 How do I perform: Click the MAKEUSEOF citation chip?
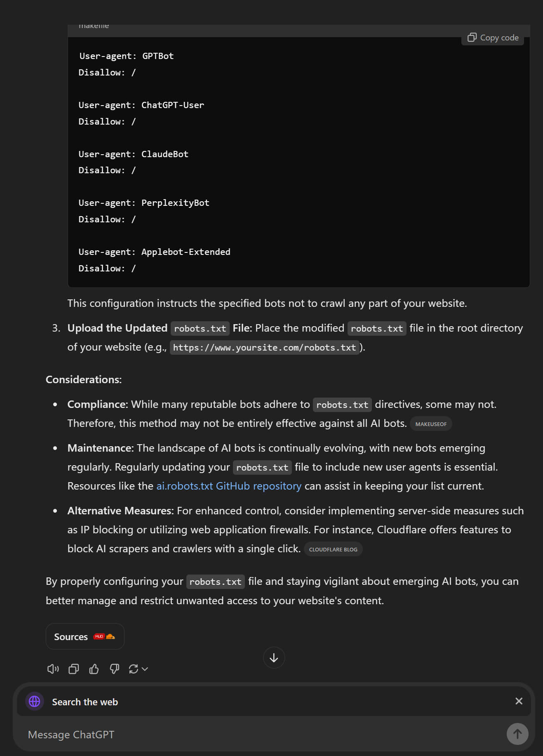click(431, 424)
